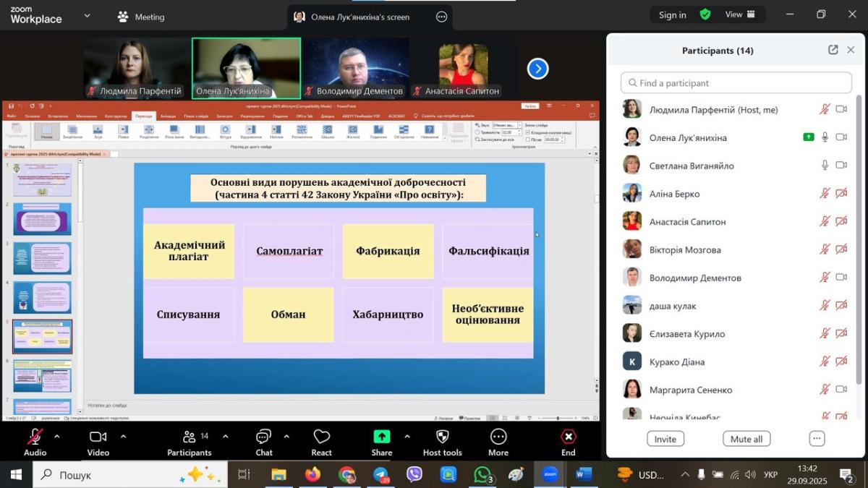The height and width of the screenshot is (488, 868).
Task: Open the Chat panel in Zoom toolbar
Action: coord(264,441)
